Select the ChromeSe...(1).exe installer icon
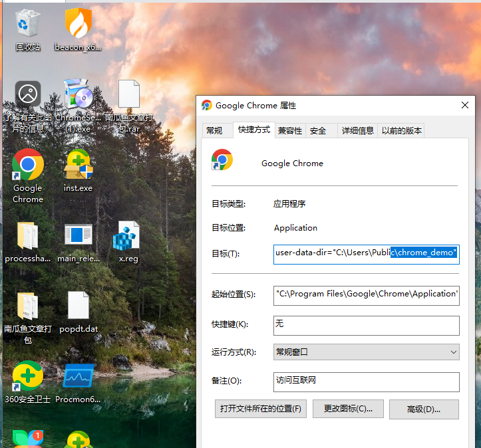Image resolution: width=481 pixels, height=448 pixels. pyautogui.click(x=79, y=106)
